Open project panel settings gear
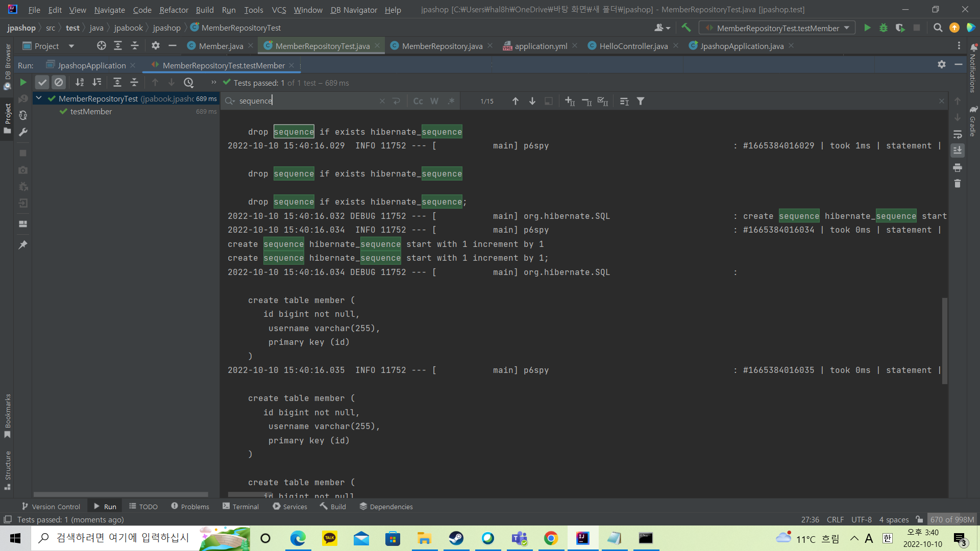The width and height of the screenshot is (980, 551). click(156, 46)
